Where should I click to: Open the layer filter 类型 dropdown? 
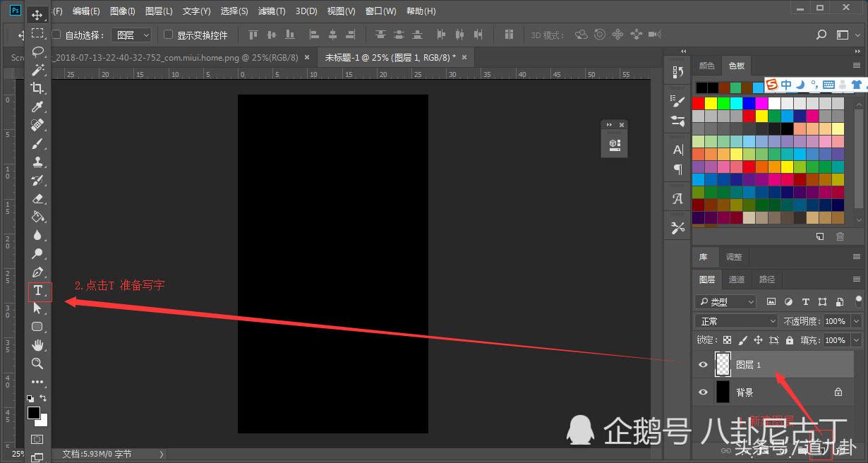[x=725, y=302]
